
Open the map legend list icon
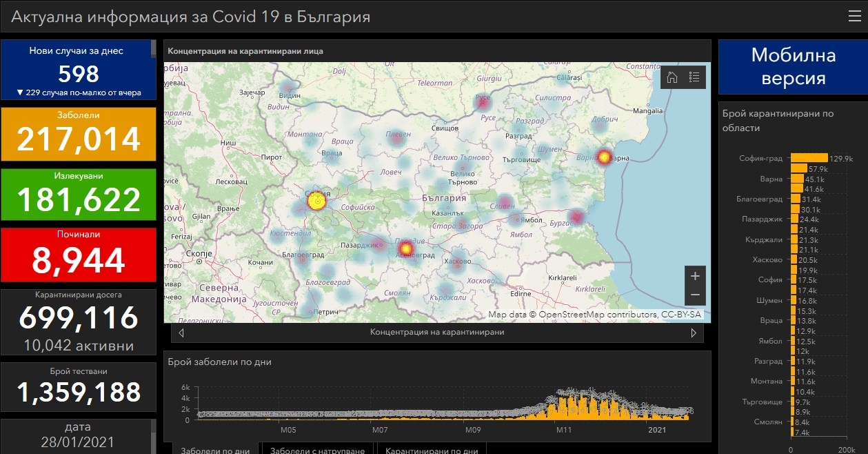pyautogui.click(x=694, y=77)
